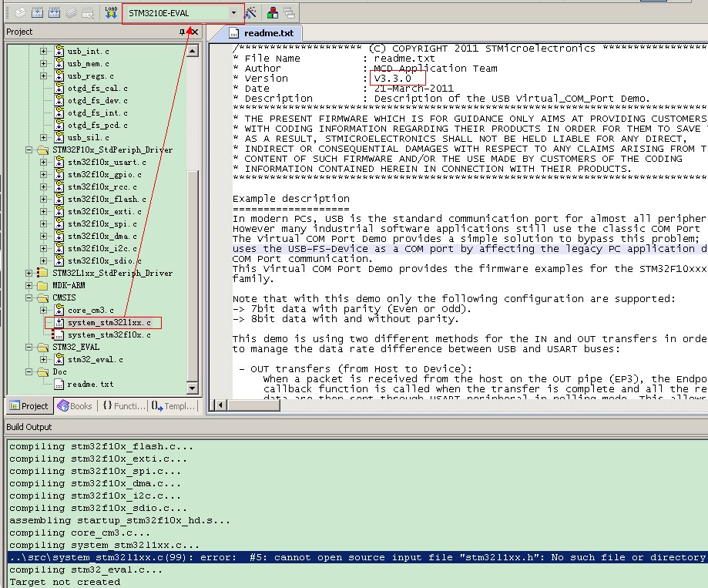This screenshot has width=708, height=588.
Task: Open readme.txt in the Doc group
Action: [90, 384]
